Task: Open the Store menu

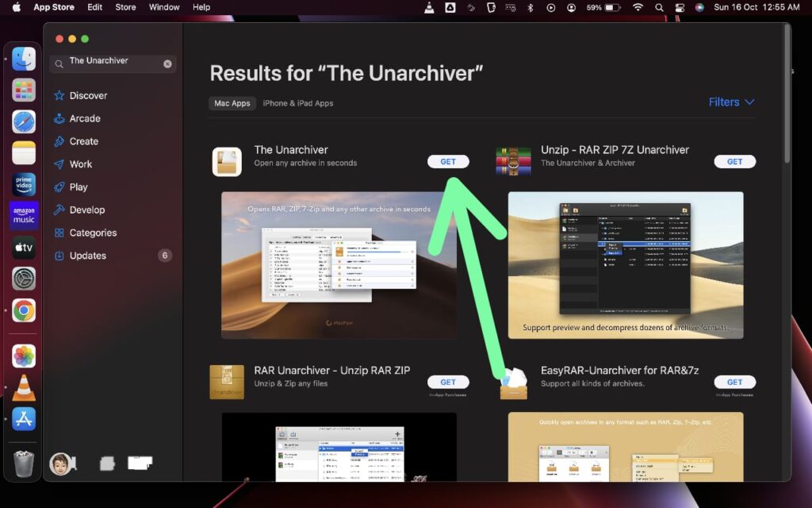Action: click(x=124, y=7)
